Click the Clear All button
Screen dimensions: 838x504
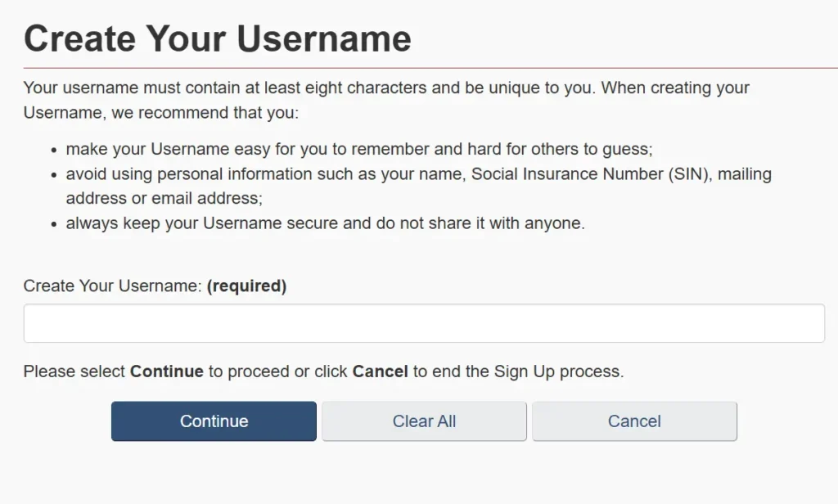(424, 421)
